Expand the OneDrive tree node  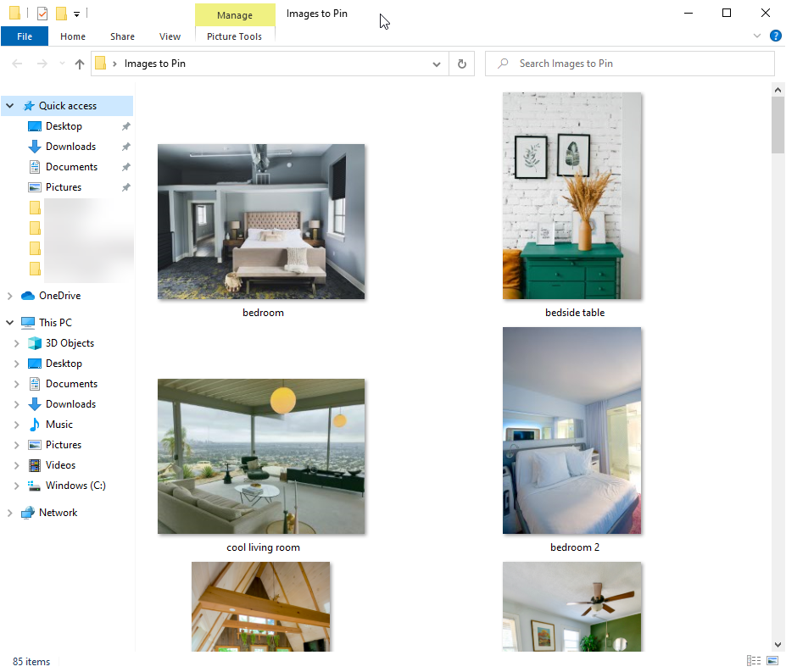coord(9,296)
